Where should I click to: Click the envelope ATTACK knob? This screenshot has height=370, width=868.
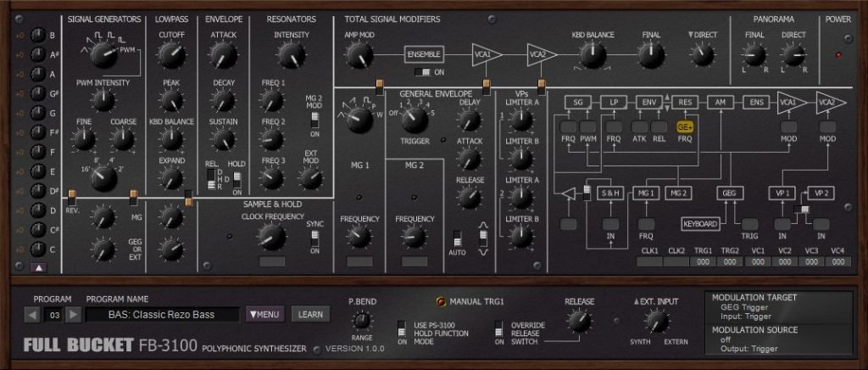click(x=224, y=55)
